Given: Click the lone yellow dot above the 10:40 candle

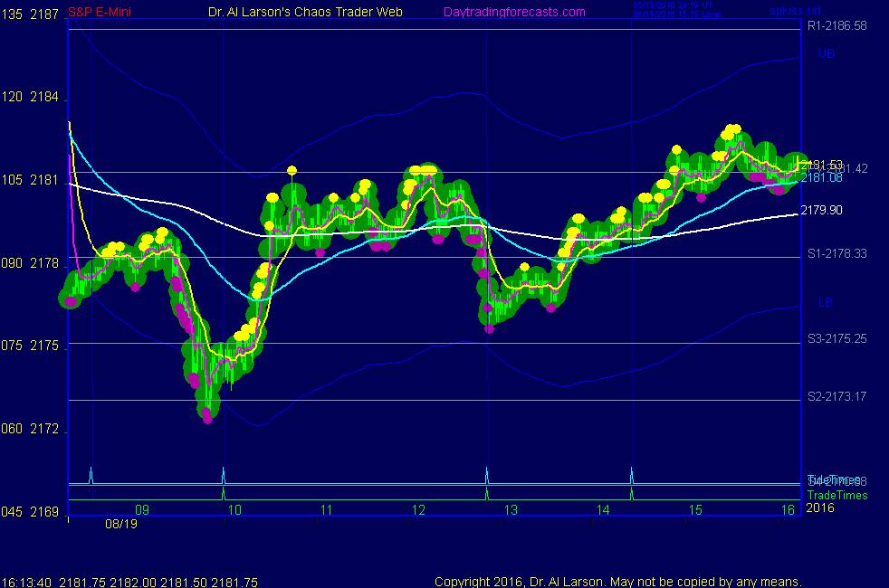Looking at the screenshot, I should click(x=292, y=170).
